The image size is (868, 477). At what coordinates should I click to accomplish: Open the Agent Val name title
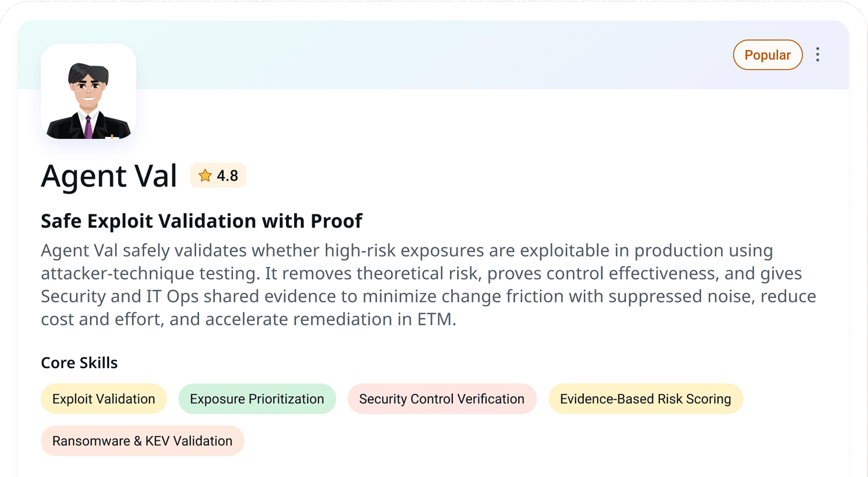coord(109,176)
